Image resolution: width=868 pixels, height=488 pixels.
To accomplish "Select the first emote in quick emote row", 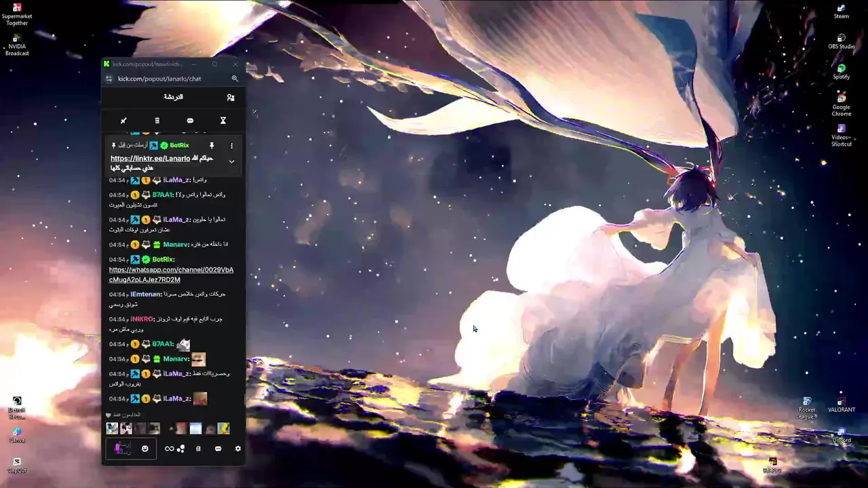I will click(112, 428).
